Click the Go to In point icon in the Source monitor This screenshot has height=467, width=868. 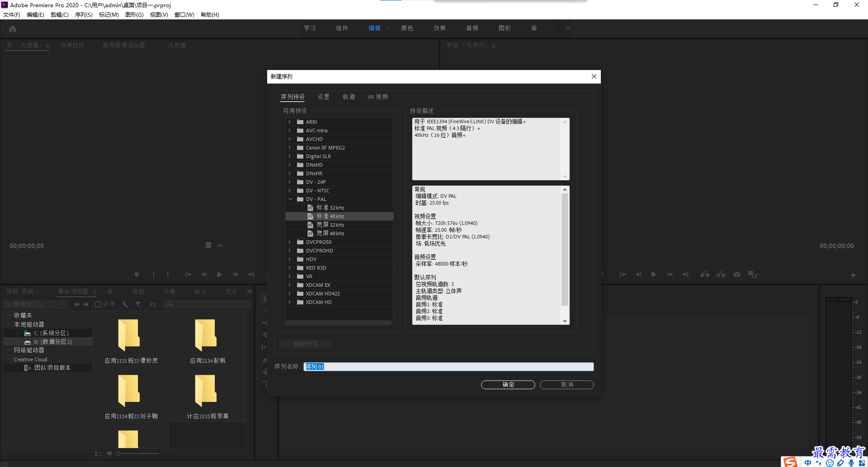189,274
